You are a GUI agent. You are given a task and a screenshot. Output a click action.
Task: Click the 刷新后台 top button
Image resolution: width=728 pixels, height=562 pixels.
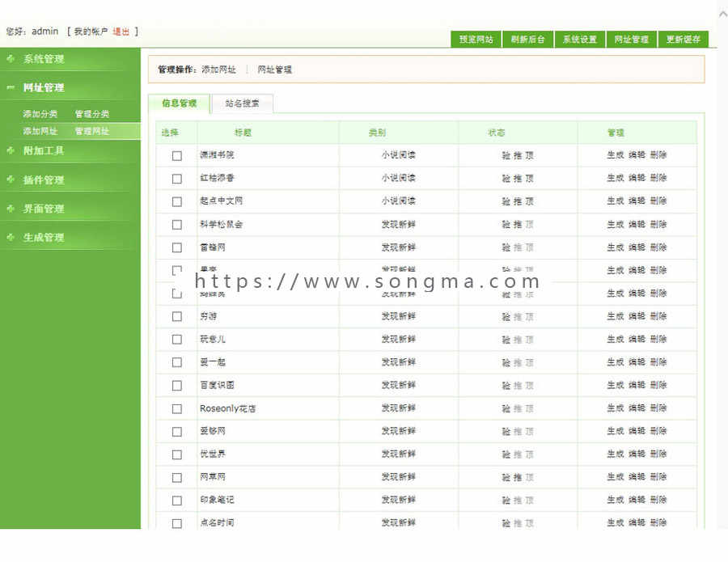coord(528,40)
